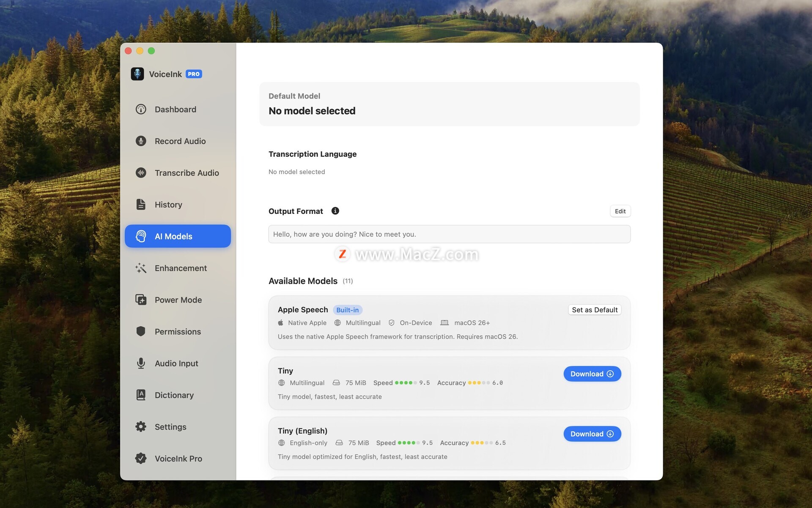Click the 'Transcription Language' heading

pos(313,154)
